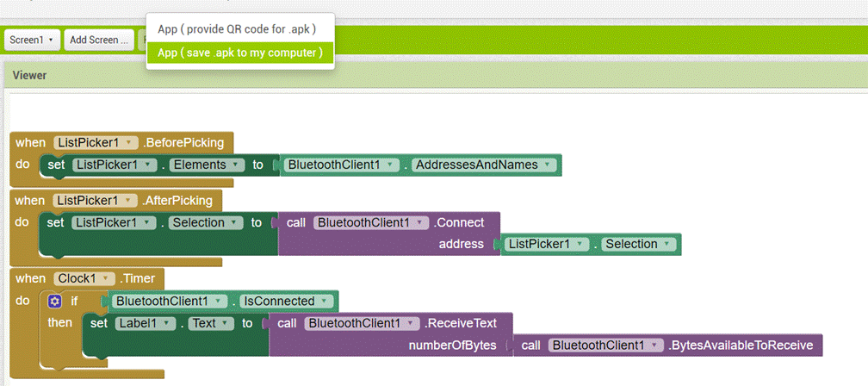Screen dimensions: 868x386
Task: Click the blue gear mutator icon on if block
Action: 55,302
